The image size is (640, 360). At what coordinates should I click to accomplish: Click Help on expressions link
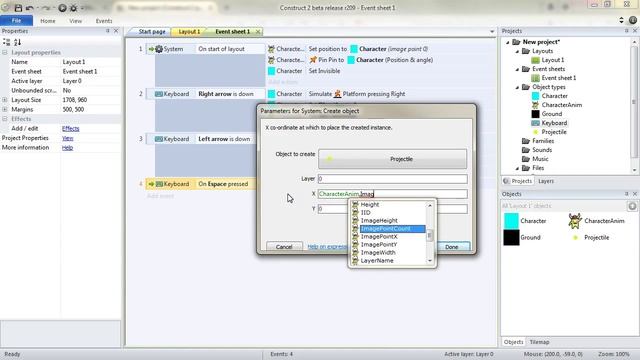coord(327,247)
